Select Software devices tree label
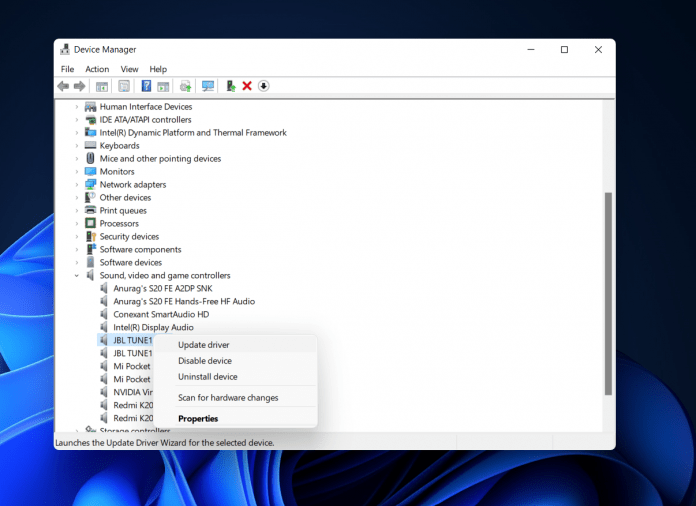The width and height of the screenshot is (696, 506). [x=130, y=262]
